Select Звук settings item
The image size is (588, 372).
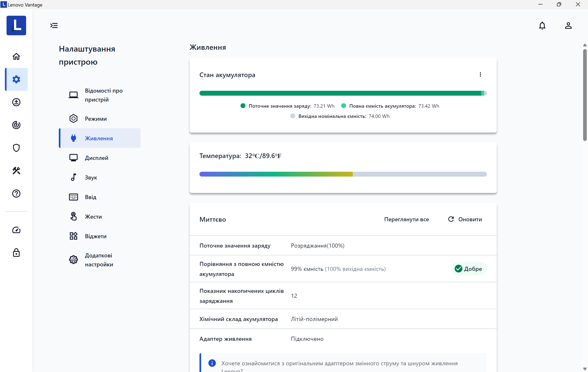tap(91, 177)
